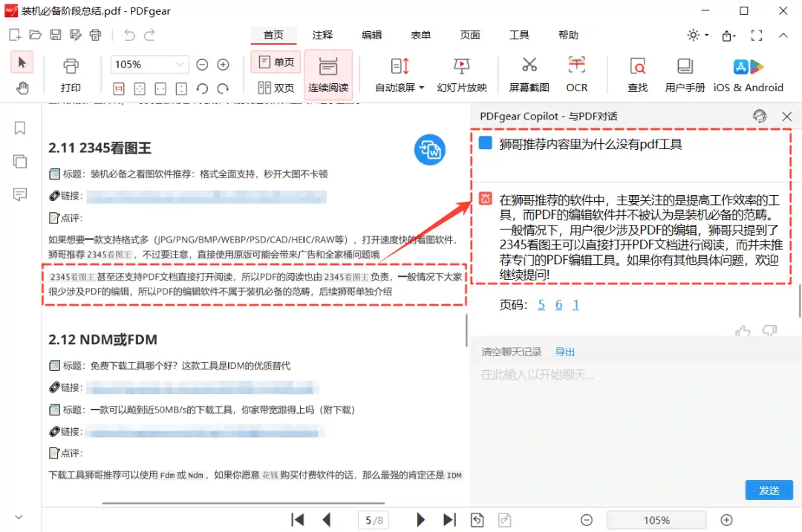Image resolution: width=802 pixels, height=532 pixels.
Task: Switch to 编辑 edit tab
Action: 371,35
